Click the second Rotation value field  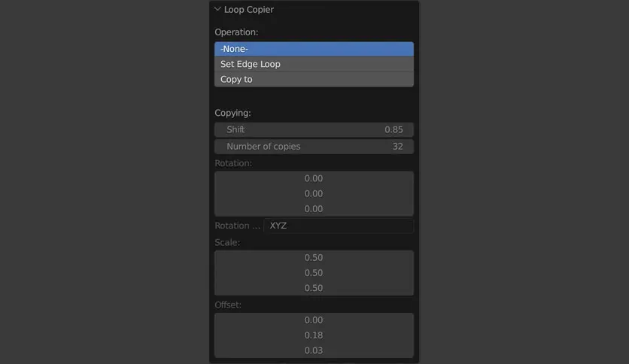[314, 193]
